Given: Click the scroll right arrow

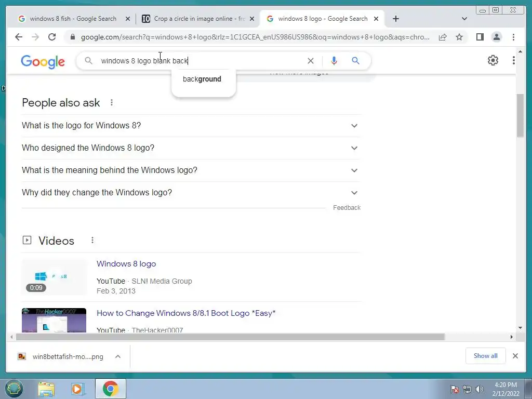Looking at the screenshot, I should point(512,337).
